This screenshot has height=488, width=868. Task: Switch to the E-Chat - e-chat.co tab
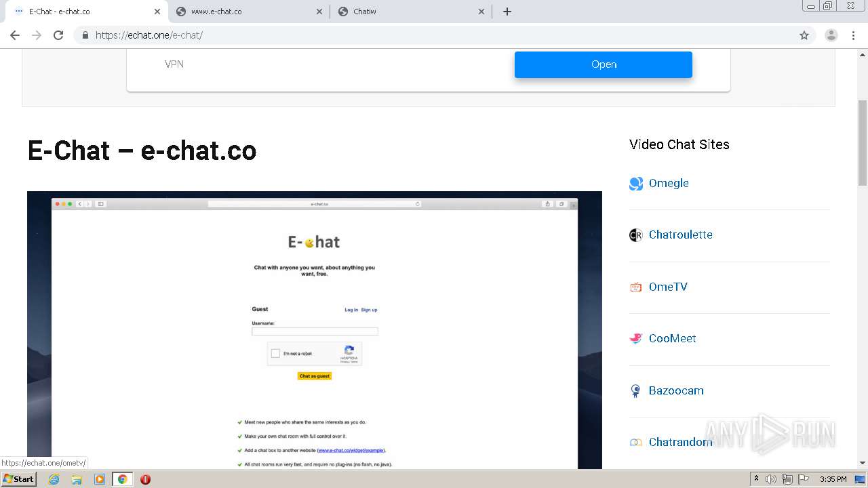tap(86, 12)
